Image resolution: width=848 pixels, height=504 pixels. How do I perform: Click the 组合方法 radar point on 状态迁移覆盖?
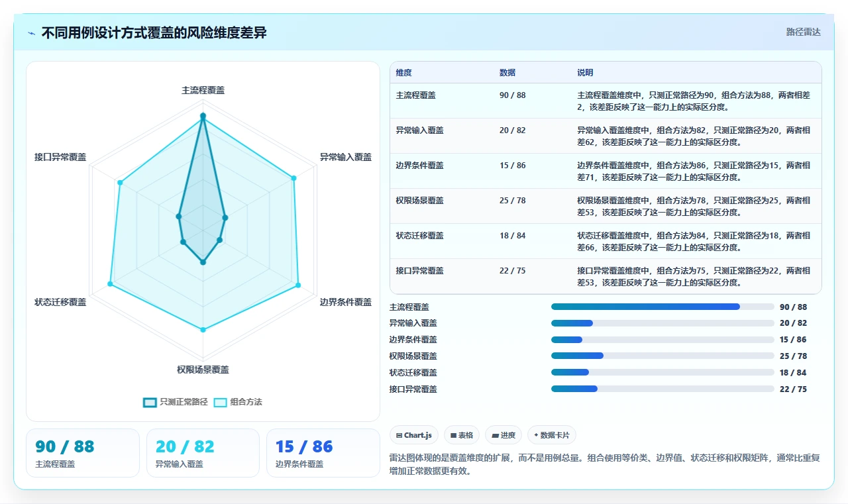pos(110,284)
